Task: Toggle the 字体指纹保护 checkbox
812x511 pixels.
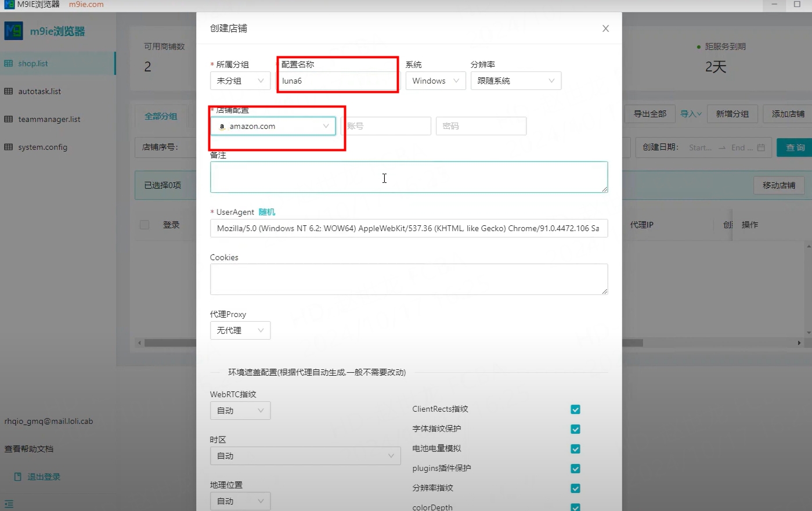Action: (x=575, y=429)
